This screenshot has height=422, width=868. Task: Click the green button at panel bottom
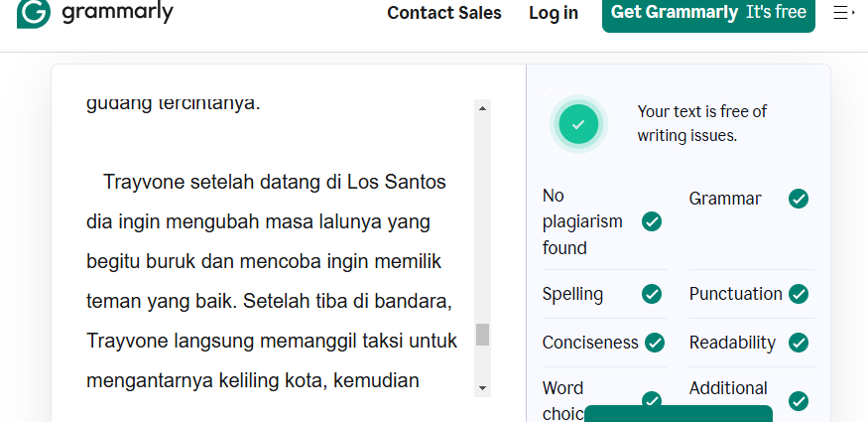(679, 414)
